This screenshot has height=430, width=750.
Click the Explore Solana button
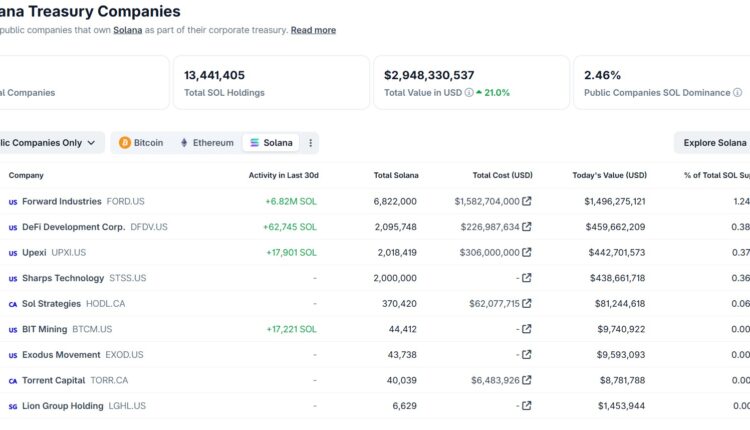713,143
